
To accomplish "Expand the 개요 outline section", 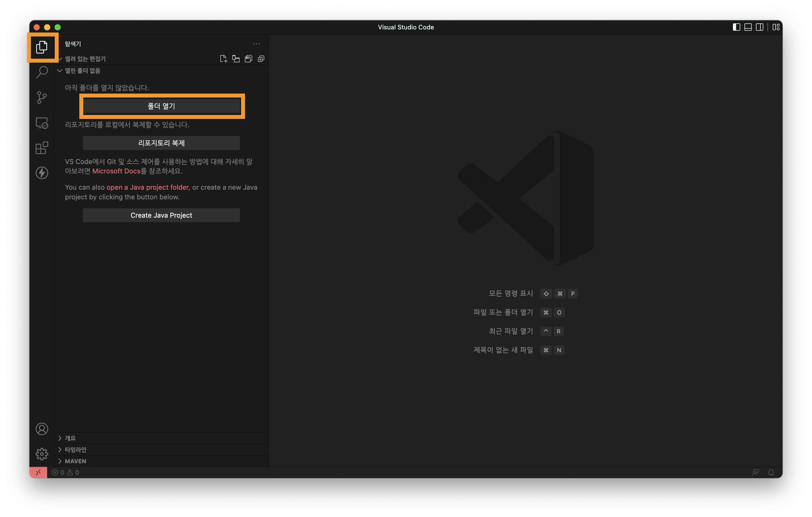I will (70, 438).
